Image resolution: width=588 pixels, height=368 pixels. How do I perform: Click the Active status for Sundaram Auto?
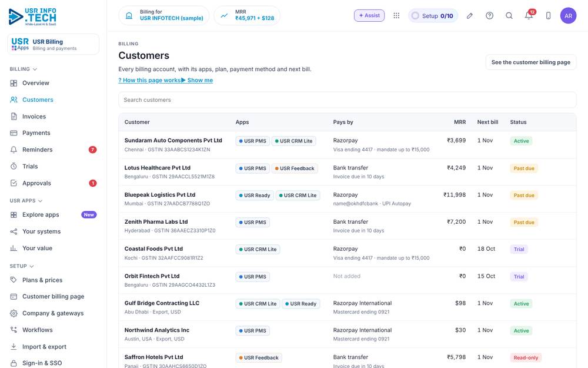click(521, 141)
